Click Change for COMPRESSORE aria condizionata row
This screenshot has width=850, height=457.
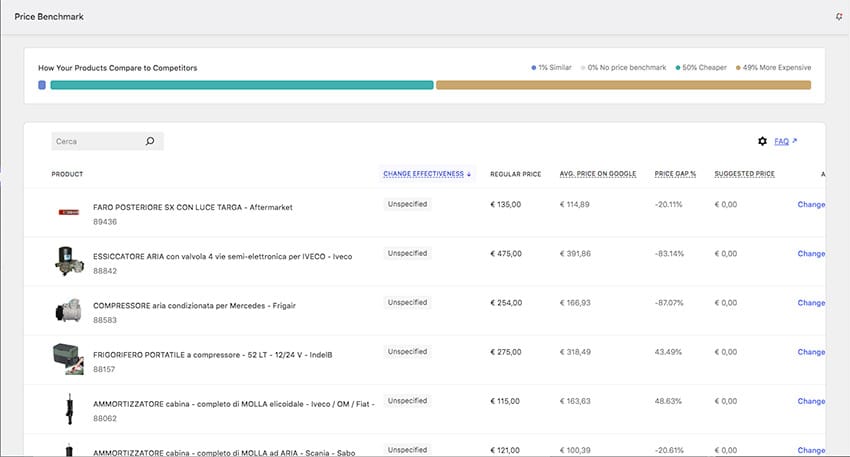coord(811,303)
